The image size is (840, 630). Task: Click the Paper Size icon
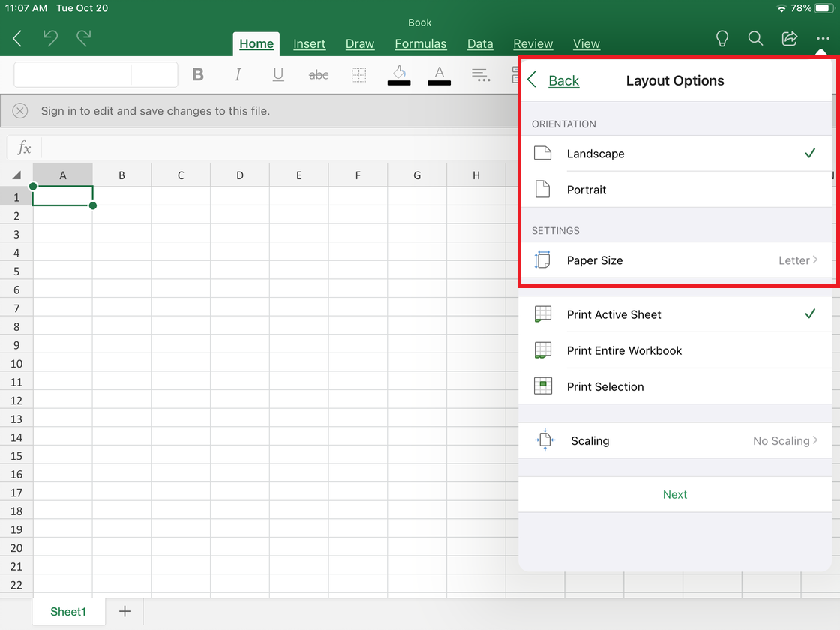coord(542,259)
